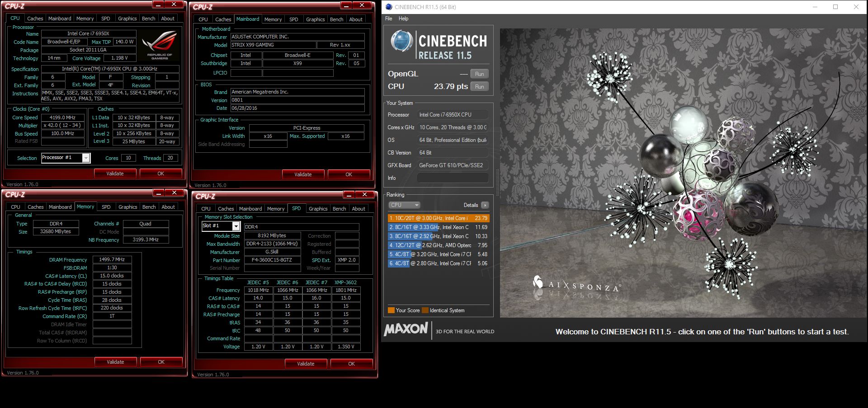Maximize the Cinebench window
This screenshot has height=408, width=868.
835,7
